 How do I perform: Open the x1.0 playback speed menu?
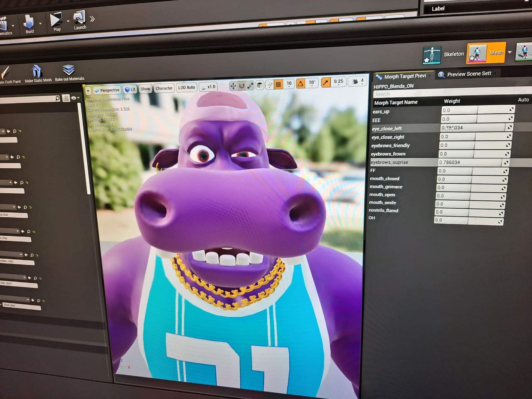tap(208, 87)
